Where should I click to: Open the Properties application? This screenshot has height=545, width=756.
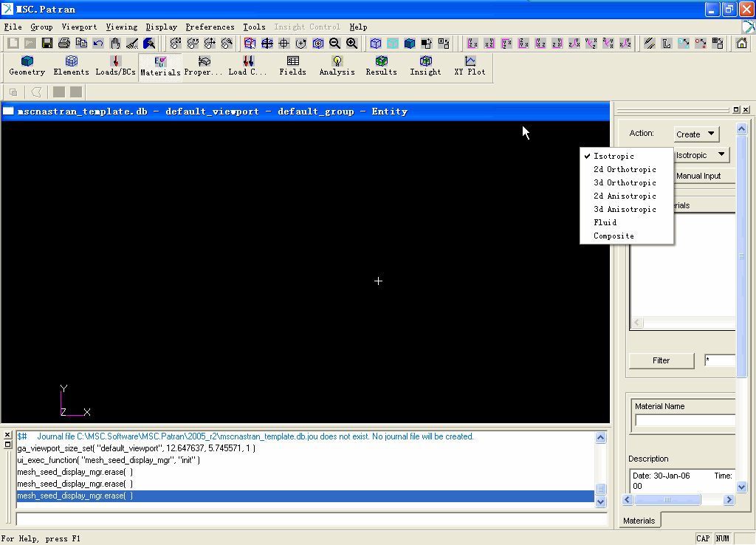tap(204, 66)
